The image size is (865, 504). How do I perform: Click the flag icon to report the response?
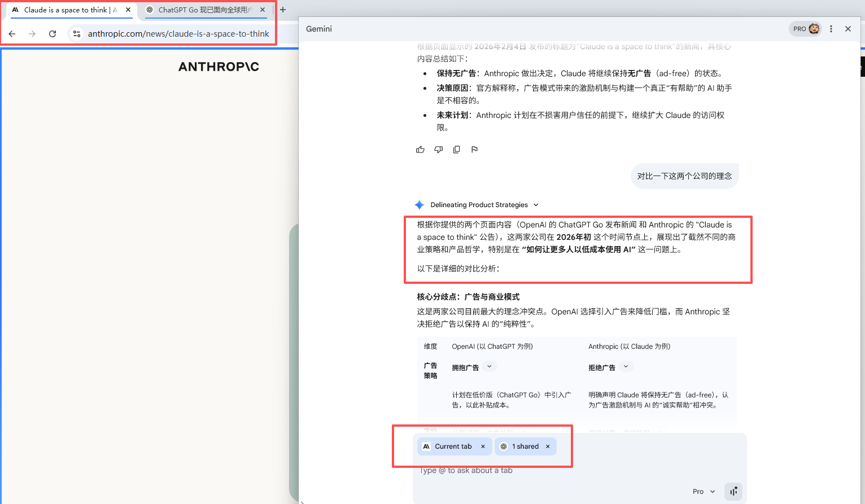(x=474, y=150)
